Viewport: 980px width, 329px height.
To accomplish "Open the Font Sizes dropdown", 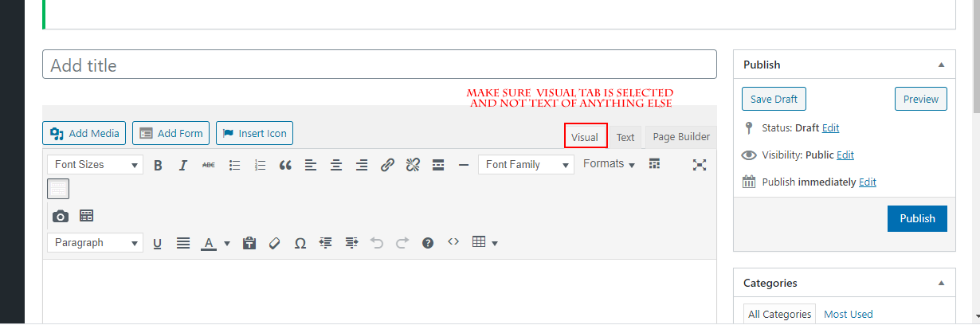I will (x=95, y=165).
